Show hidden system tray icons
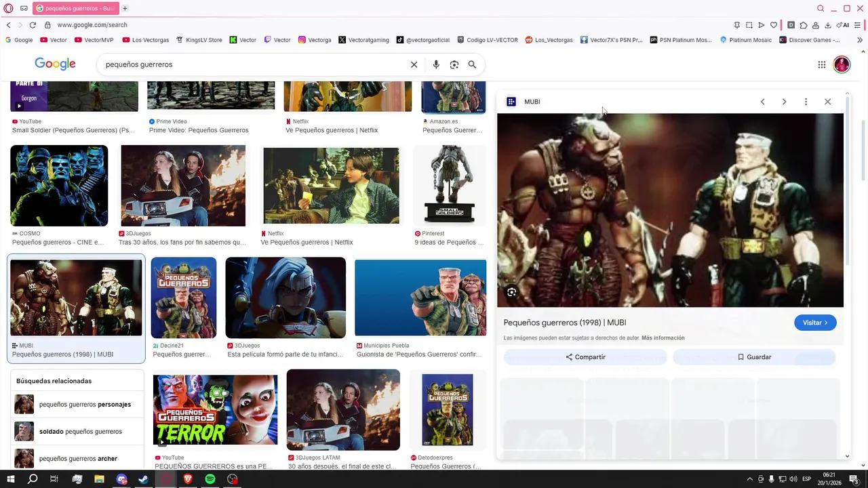The width and height of the screenshot is (868, 488). (749, 479)
